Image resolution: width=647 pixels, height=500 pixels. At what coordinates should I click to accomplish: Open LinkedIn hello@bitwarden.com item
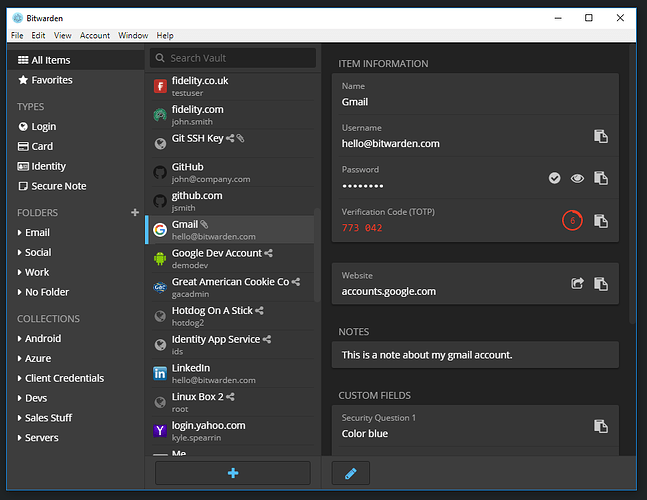(x=232, y=373)
